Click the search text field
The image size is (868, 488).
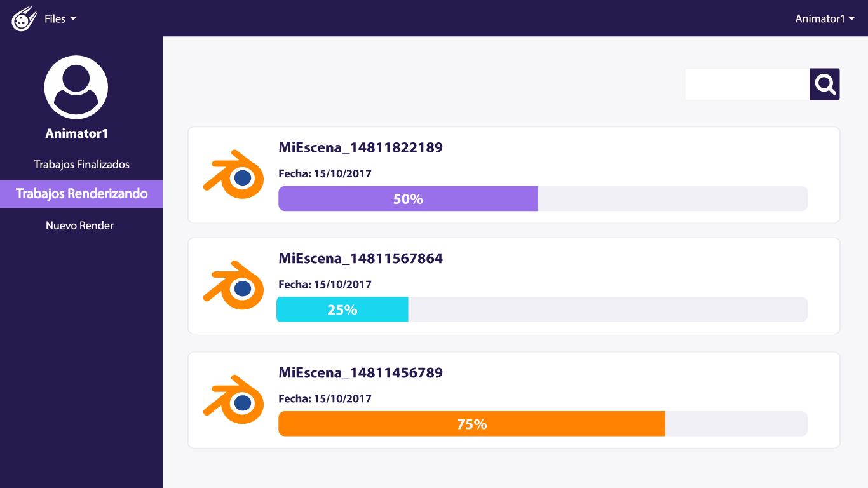point(747,85)
